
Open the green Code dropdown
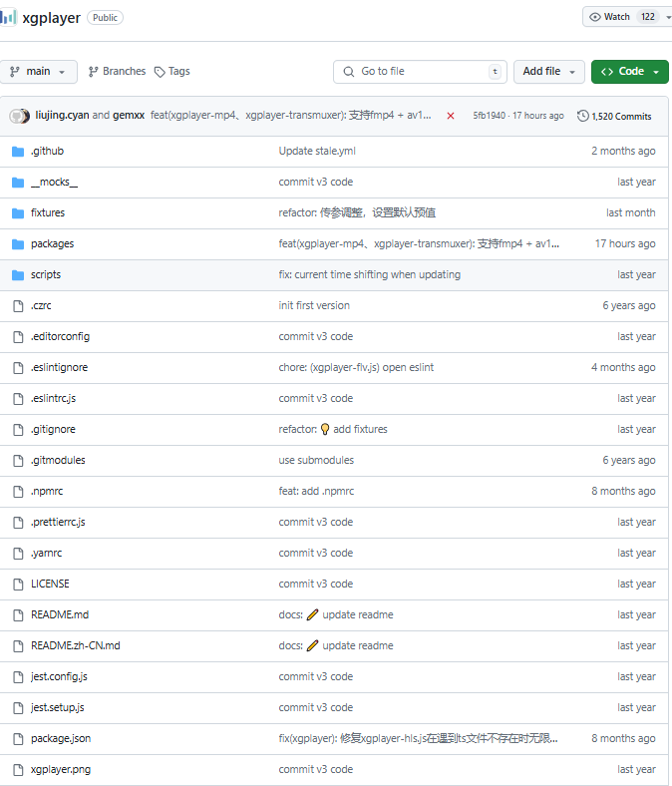click(630, 72)
